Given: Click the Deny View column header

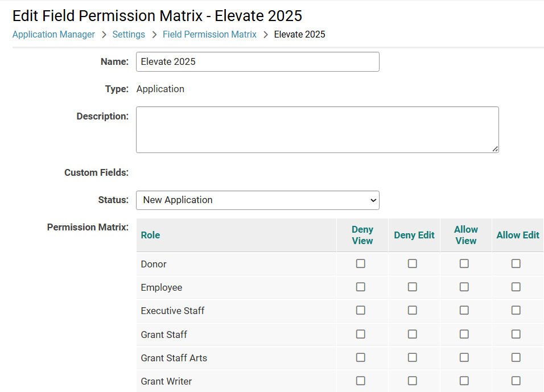Looking at the screenshot, I should pos(362,235).
